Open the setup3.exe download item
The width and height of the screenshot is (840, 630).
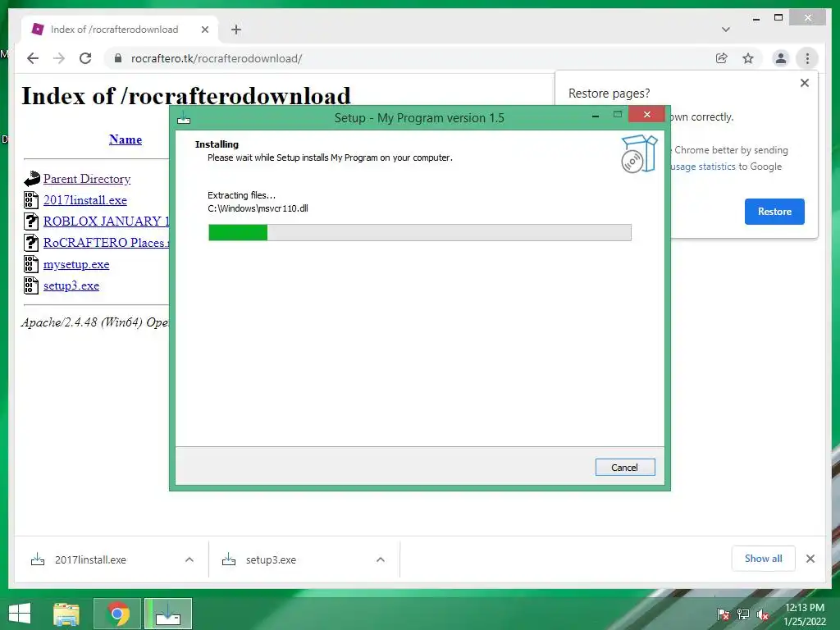coord(271,559)
